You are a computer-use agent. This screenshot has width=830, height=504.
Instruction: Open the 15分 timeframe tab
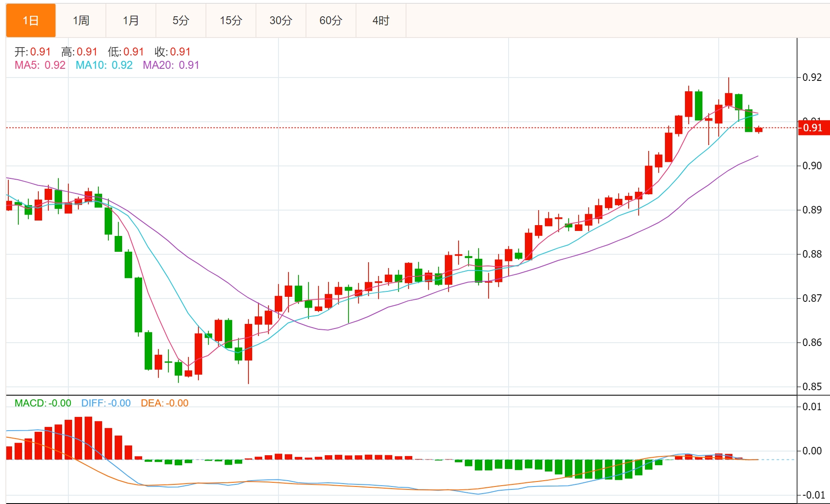(x=231, y=20)
